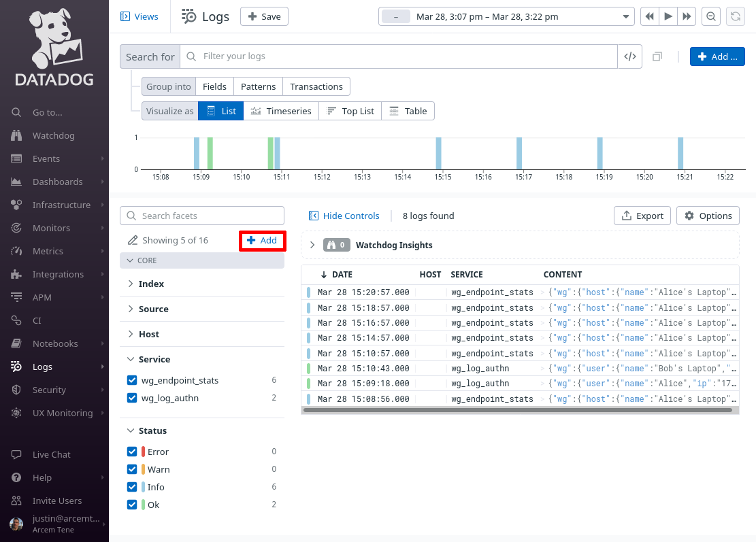Open the justin@arcemt account menu
Screen dimensions: 756x542
tap(57, 524)
